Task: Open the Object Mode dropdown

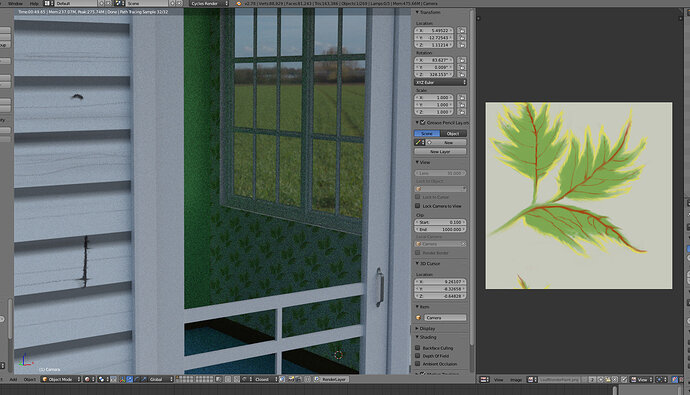Action: click(x=61, y=379)
